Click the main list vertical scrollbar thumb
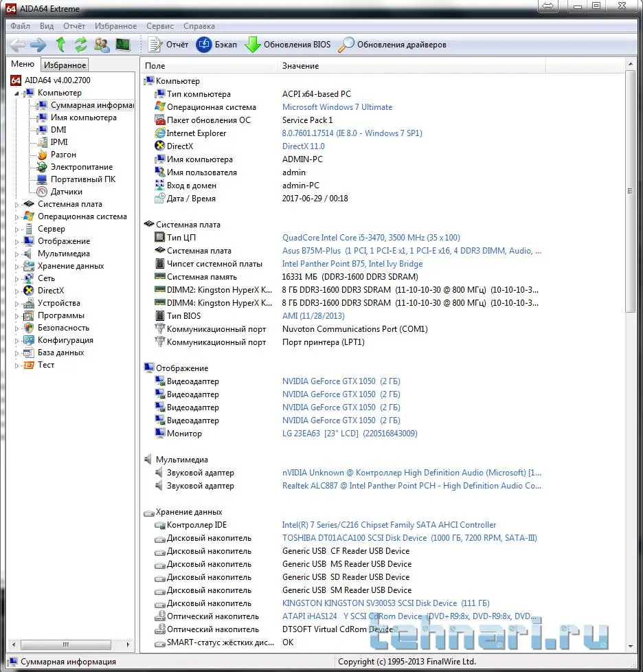Image resolution: width=643 pixels, height=672 pixels. click(x=630, y=192)
